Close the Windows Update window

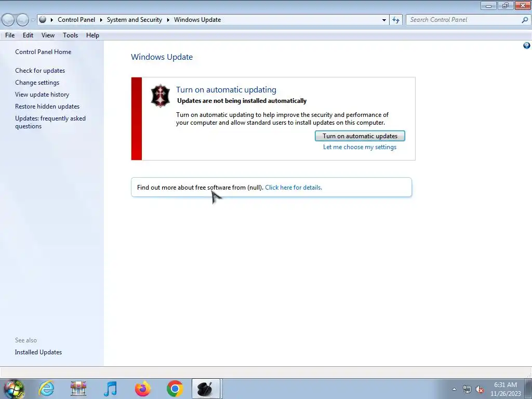[523, 5]
